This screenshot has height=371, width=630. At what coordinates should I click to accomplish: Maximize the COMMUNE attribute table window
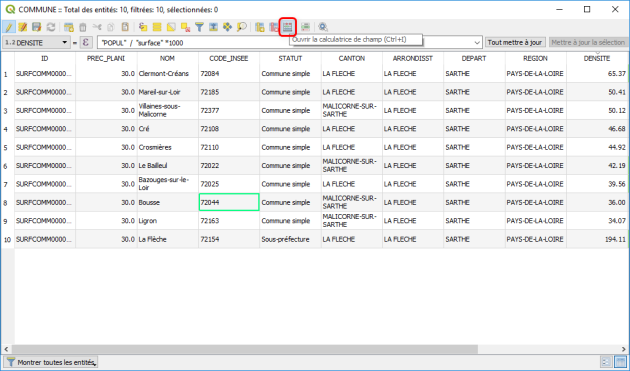click(x=587, y=9)
